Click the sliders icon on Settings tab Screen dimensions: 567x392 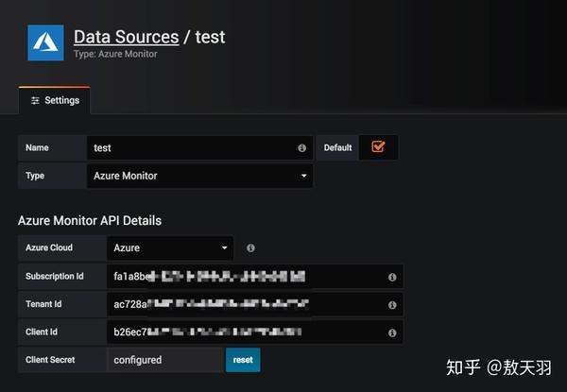pyautogui.click(x=35, y=100)
